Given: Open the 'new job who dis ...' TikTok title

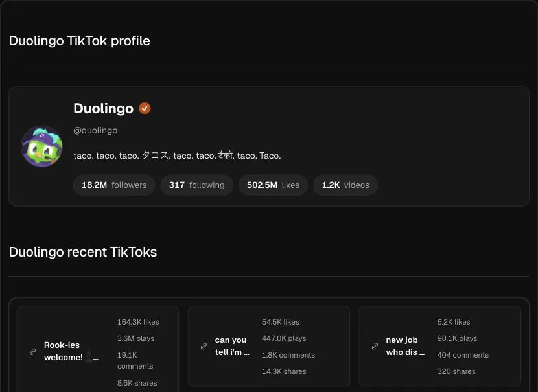Looking at the screenshot, I should click(x=405, y=346).
